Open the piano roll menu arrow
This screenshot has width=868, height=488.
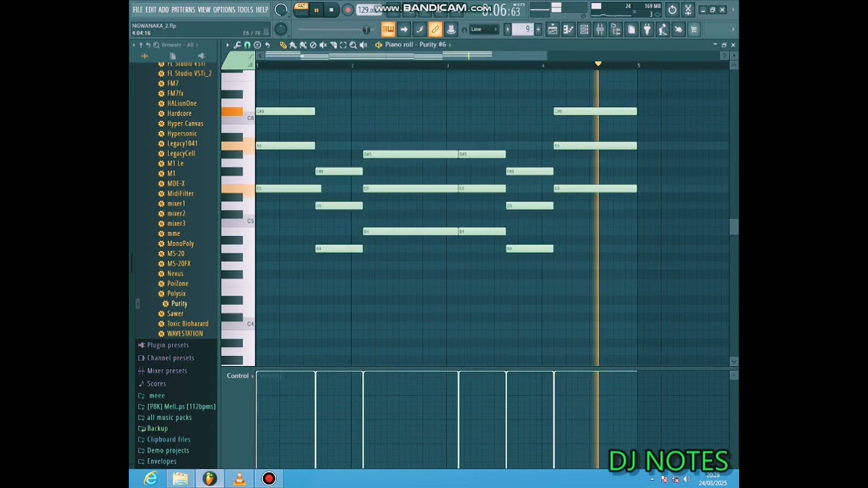click(x=227, y=45)
